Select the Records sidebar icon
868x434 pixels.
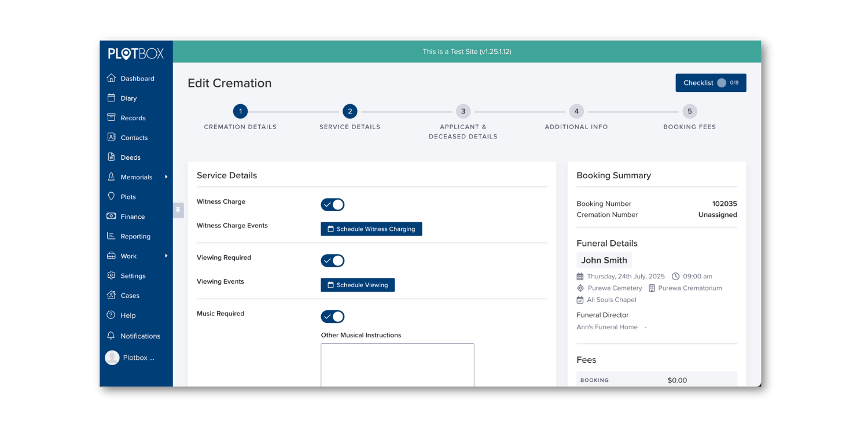point(112,117)
